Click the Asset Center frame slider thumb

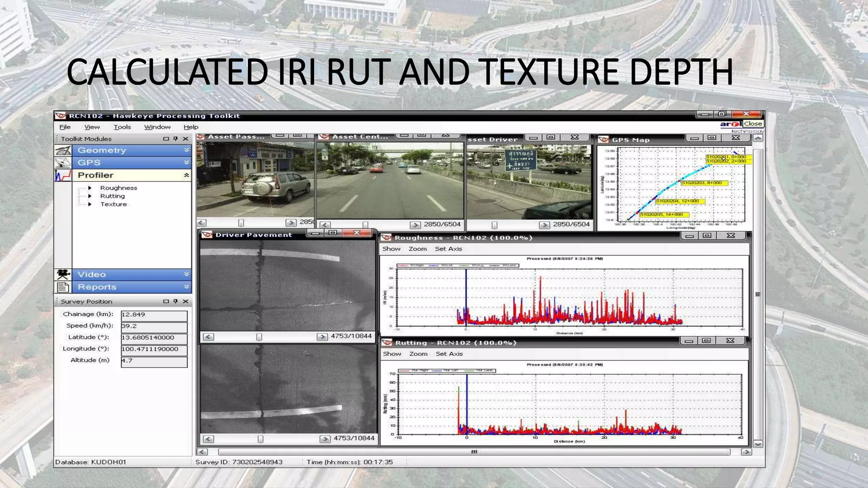365,225
